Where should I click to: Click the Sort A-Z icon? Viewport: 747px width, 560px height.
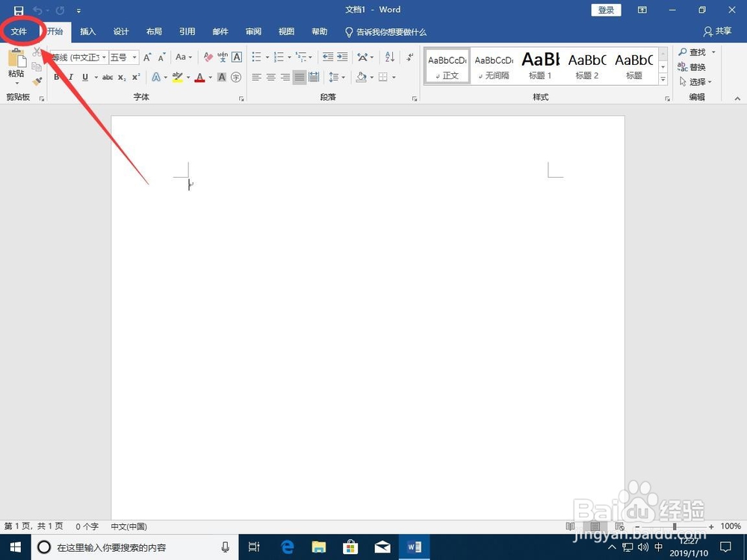(390, 57)
